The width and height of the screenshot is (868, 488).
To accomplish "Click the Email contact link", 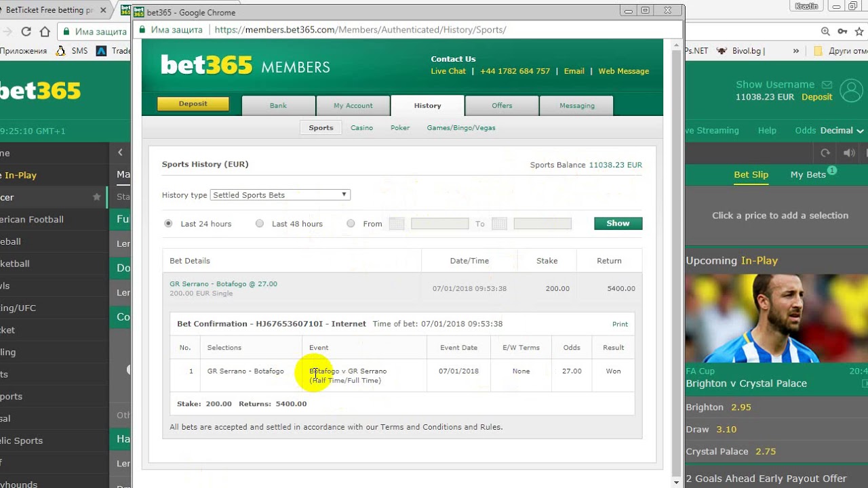I will [x=574, y=71].
